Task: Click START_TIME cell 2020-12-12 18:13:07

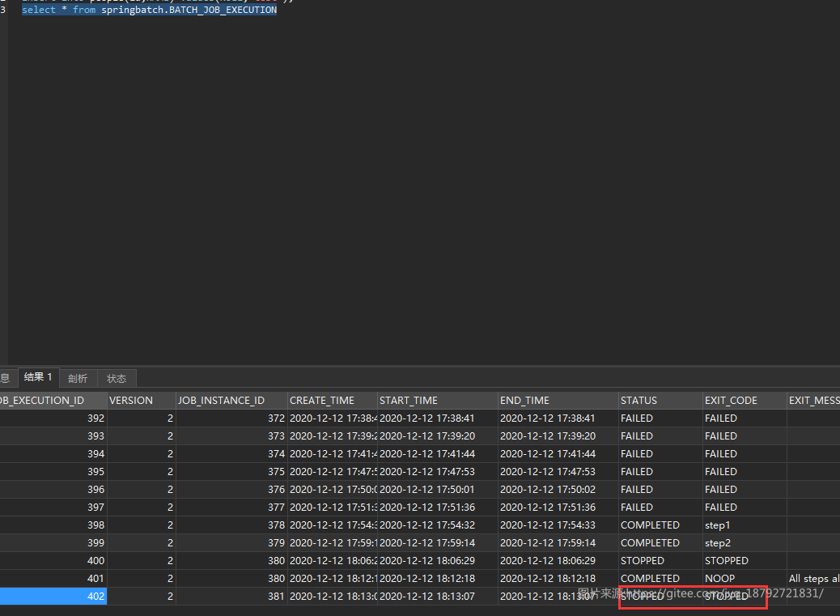Action: coord(438,597)
